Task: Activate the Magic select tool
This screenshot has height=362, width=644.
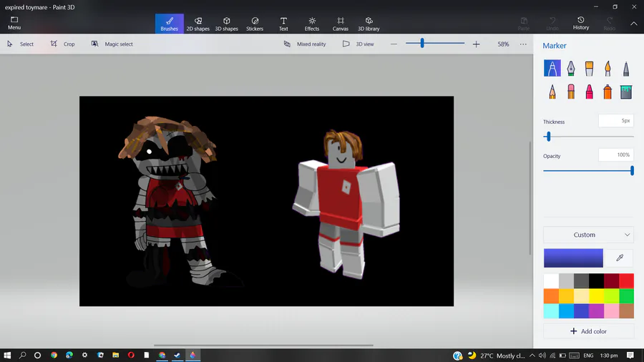Action: click(x=112, y=44)
